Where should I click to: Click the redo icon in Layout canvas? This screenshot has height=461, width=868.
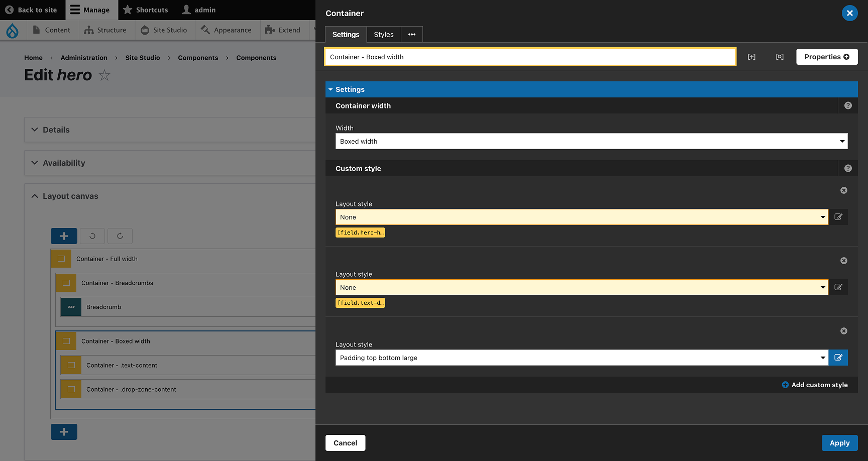[x=120, y=236]
